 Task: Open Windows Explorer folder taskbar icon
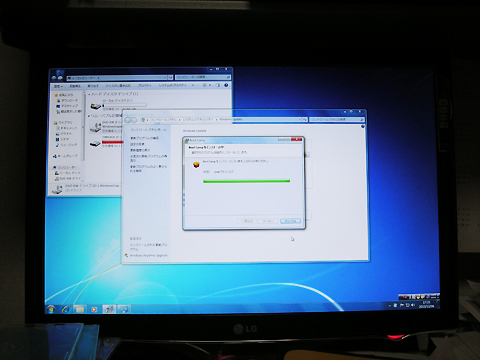tap(80, 310)
